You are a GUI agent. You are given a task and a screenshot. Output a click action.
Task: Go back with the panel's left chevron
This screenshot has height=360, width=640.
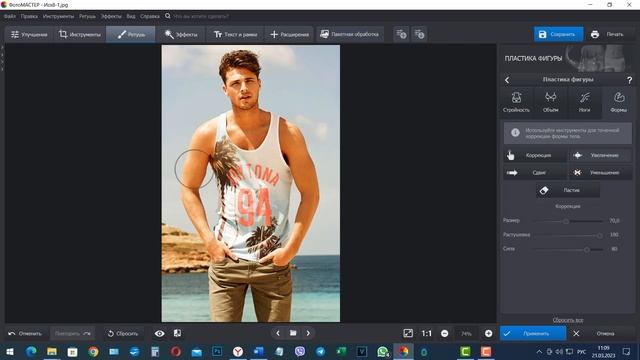tap(507, 80)
